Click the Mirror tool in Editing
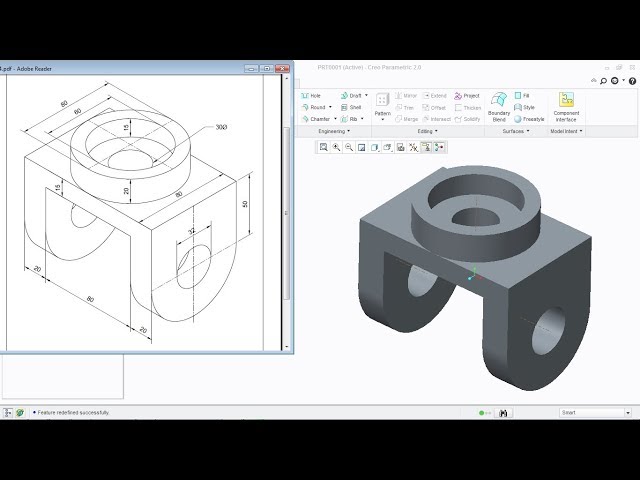Viewport: 640px width, 480px height. click(406, 96)
